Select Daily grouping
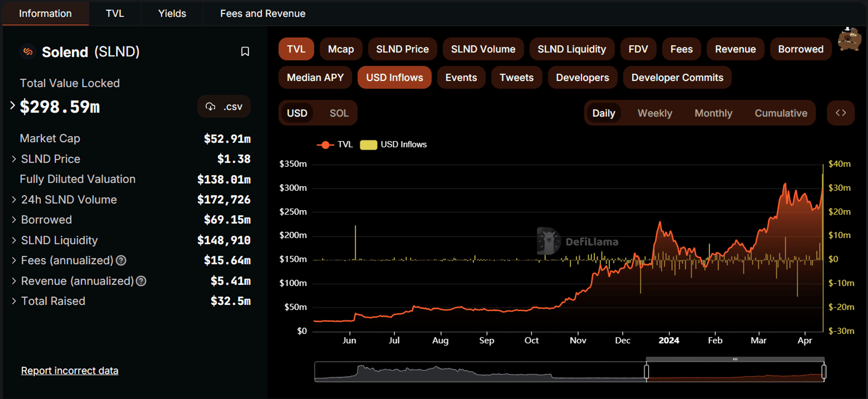Image resolution: width=868 pixels, height=399 pixels. (604, 113)
